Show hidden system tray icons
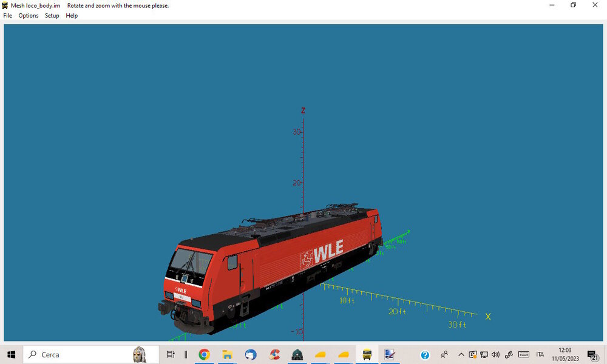This screenshot has height=364, width=607. [461, 354]
